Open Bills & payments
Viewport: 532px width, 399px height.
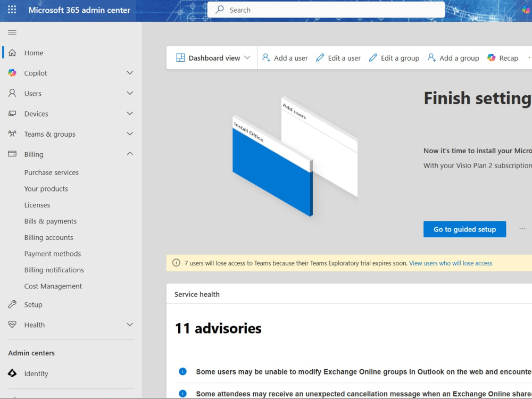pos(50,221)
